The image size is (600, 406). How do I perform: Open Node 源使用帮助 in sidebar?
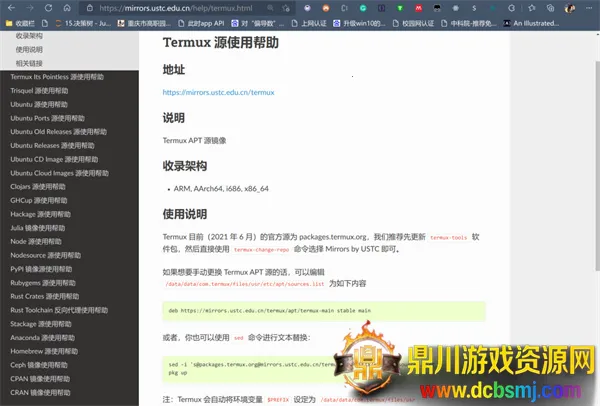pyautogui.click(x=36, y=241)
